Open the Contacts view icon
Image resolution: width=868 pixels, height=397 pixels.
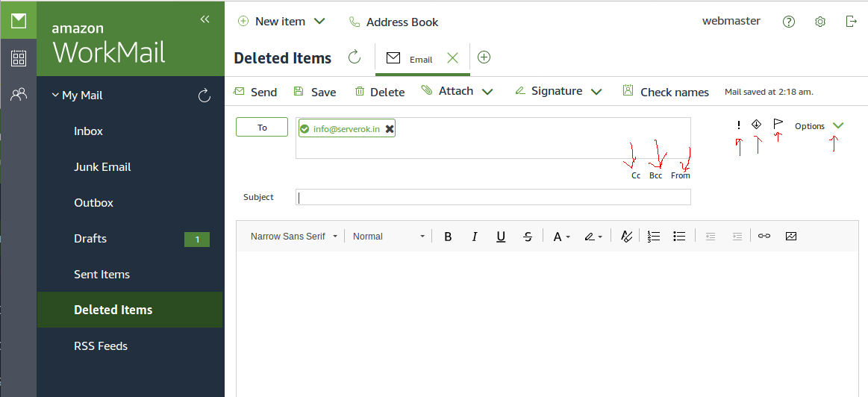click(x=18, y=95)
